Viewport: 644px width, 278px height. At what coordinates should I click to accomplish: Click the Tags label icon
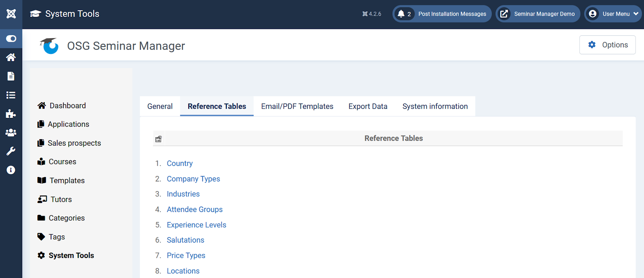[x=41, y=237]
